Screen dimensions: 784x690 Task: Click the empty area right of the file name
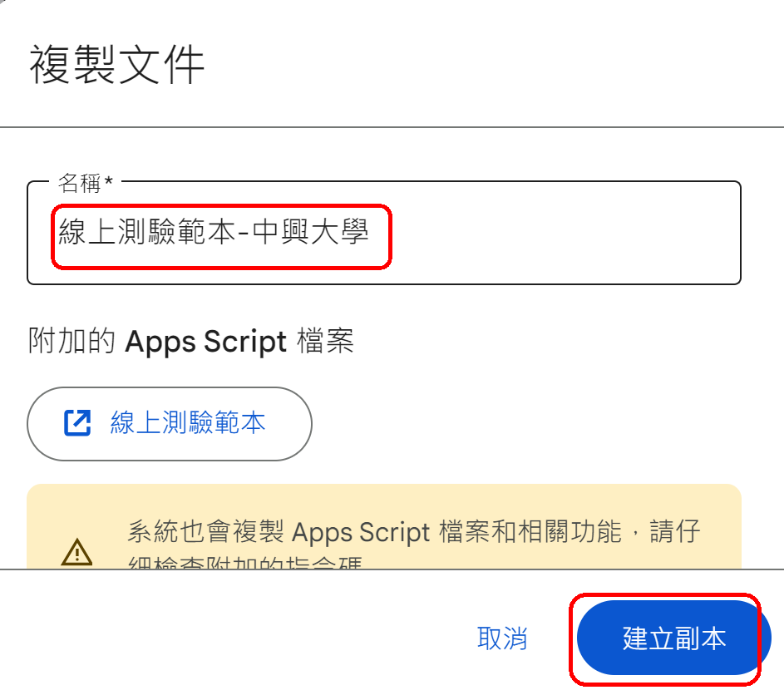[x=565, y=233]
